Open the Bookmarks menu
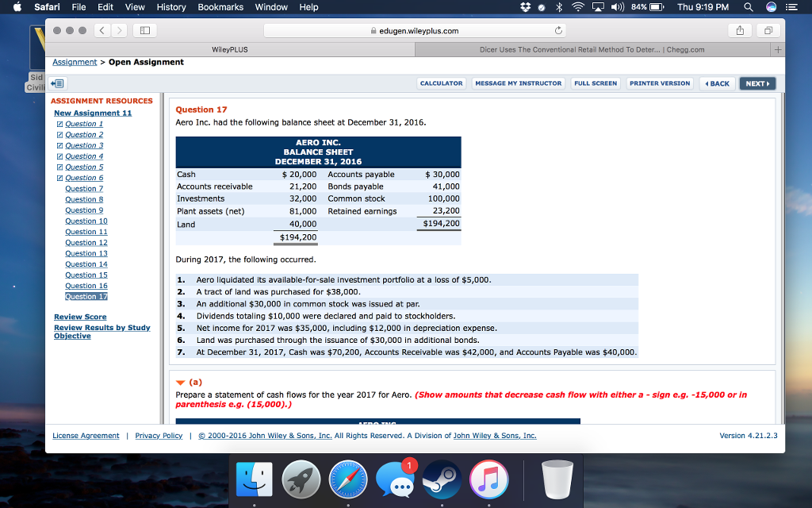812x508 pixels. point(220,6)
